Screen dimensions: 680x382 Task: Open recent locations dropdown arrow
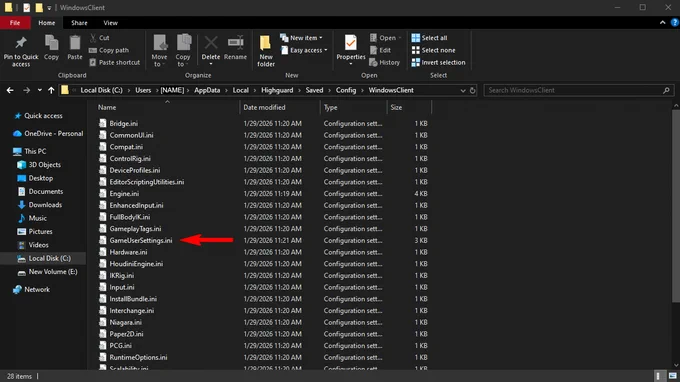click(39, 90)
